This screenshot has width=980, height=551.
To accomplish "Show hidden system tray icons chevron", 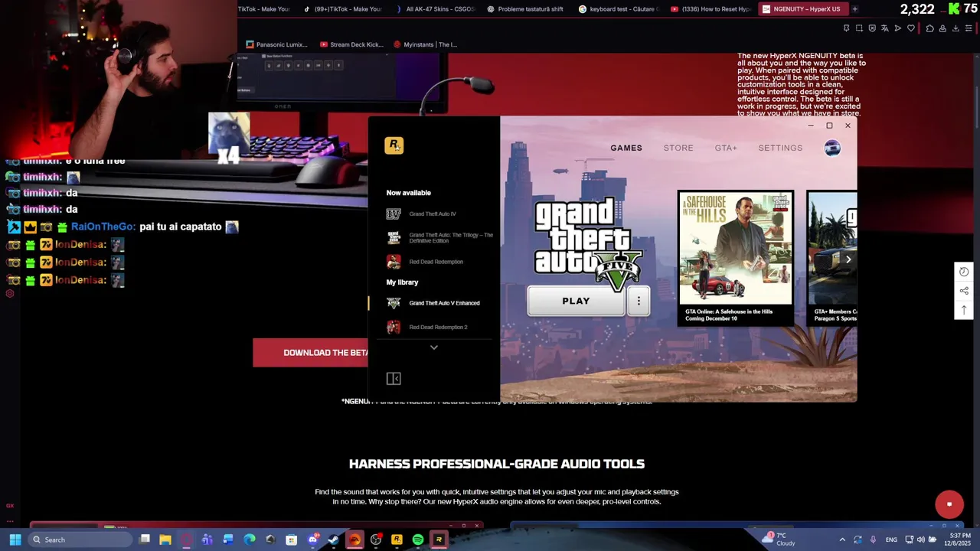I will point(842,540).
